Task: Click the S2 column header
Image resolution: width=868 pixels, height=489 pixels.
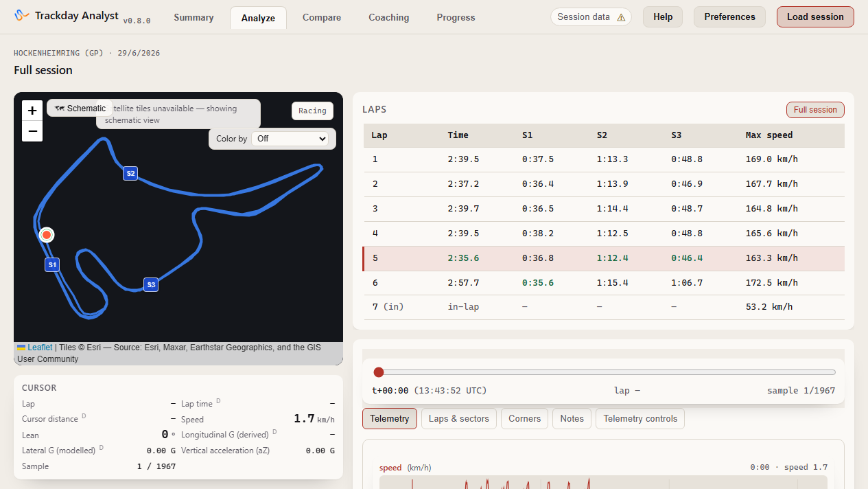Action: (x=602, y=135)
